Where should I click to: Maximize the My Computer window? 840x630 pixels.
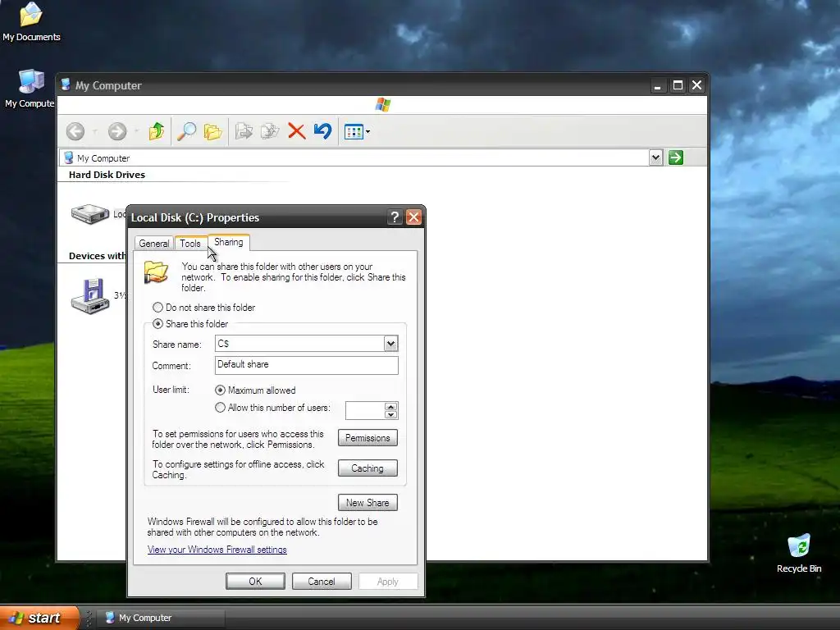pos(678,85)
